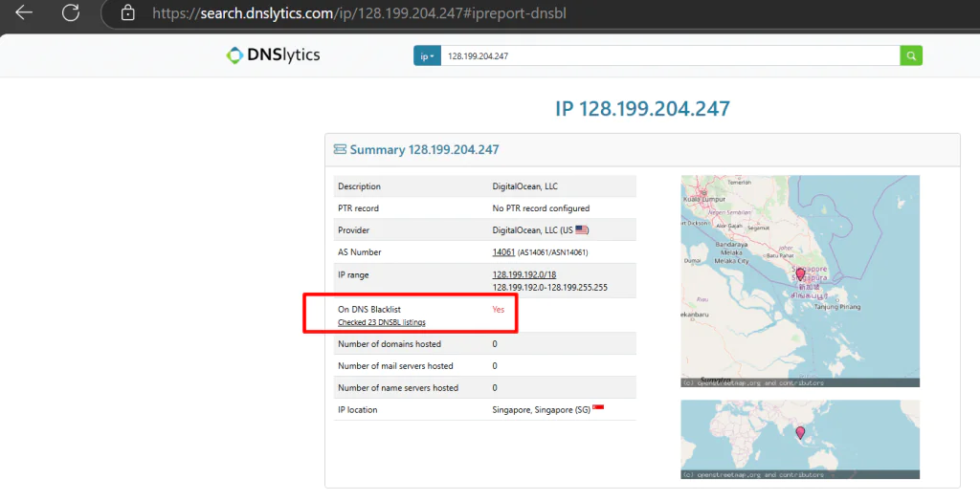Select the text (AS14061/ASN14061)
This screenshot has width=980, height=501.
[x=552, y=252]
